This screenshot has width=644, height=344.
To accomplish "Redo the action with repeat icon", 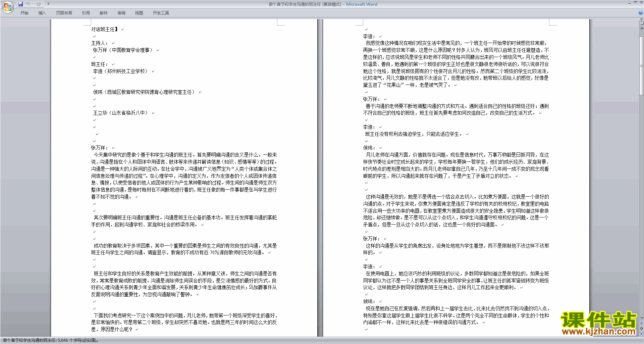I will (x=39, y=4).
